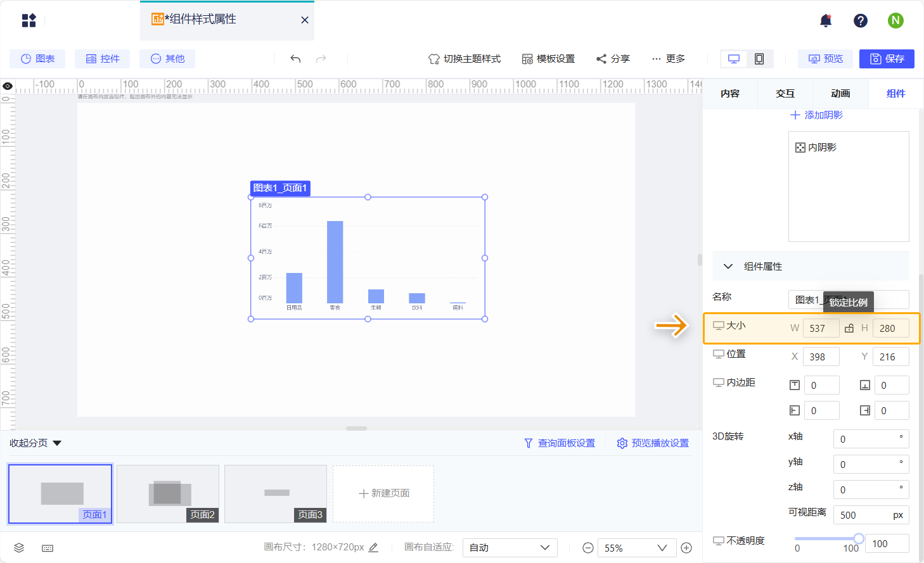924x563 pixels.
Task: Click the bottom padding input field
Action: click(892, 385)
